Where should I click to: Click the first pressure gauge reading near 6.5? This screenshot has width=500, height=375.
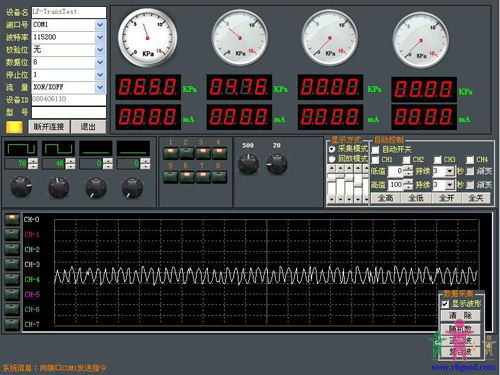pyautogui.click(x=147, y=38)
